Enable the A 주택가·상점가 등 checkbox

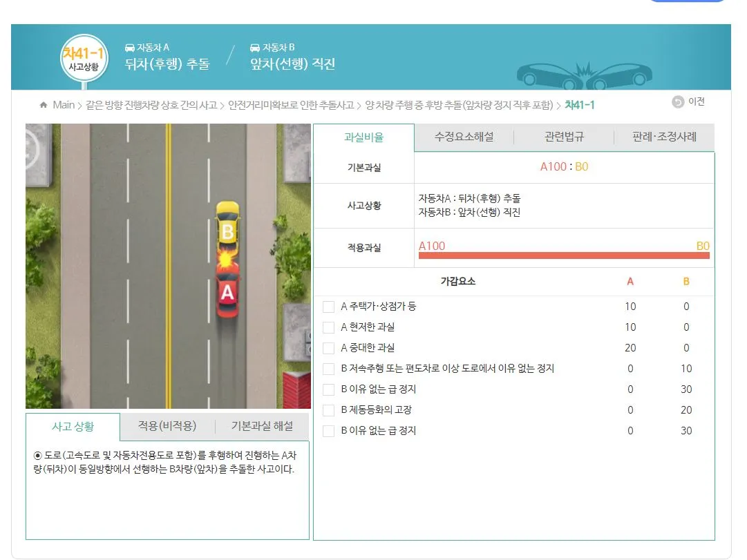[x=328, y=306]
